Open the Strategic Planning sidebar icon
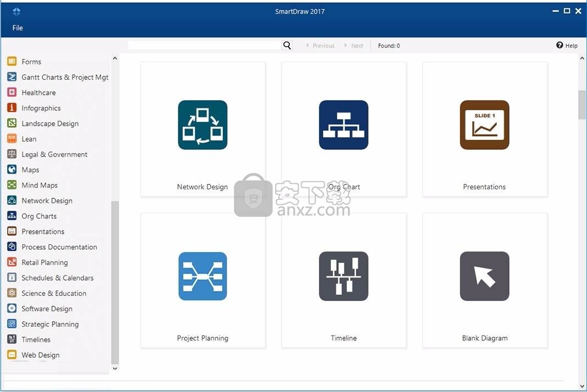 coord(12,324)
